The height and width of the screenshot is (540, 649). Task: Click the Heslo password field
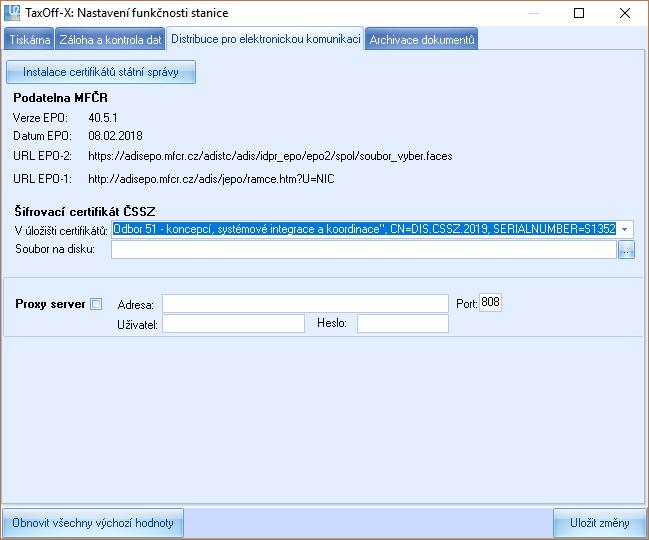point(403,324)
